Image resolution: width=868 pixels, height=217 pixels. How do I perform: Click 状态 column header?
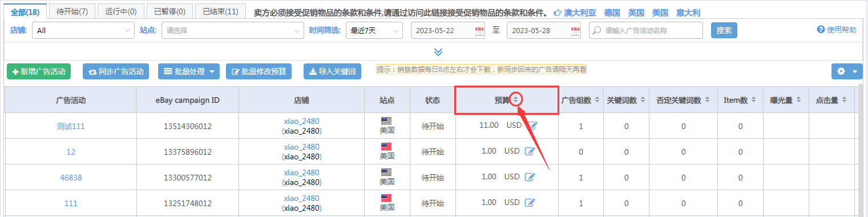coord(433,100)
